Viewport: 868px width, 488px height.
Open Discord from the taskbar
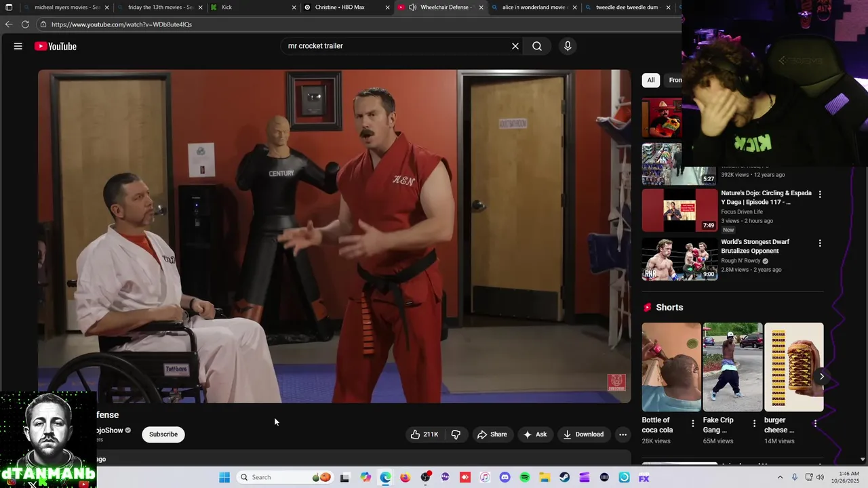[505, 477]
